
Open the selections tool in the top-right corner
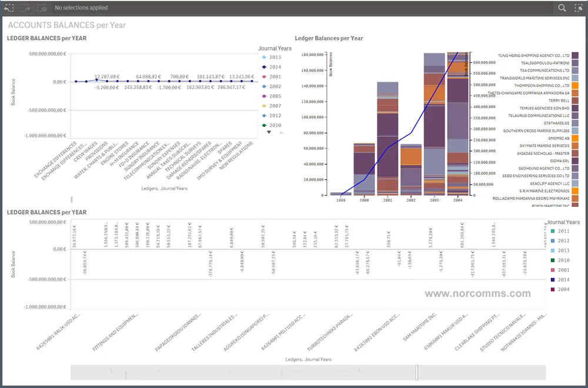(577, 8)
